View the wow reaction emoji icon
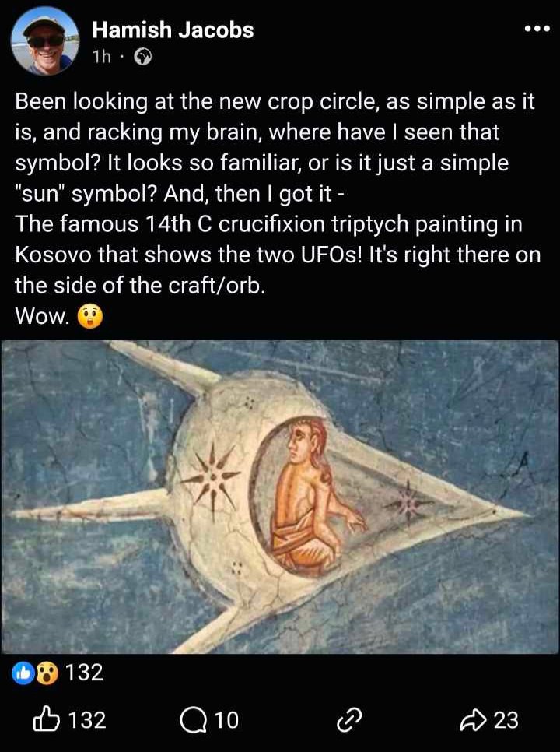 point(47,673)
